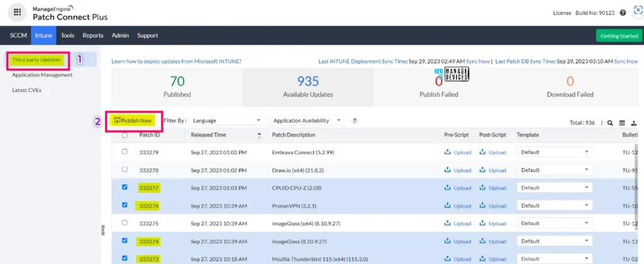Switch to the SCCM tab
644x264 pixels.
point(18,35)
